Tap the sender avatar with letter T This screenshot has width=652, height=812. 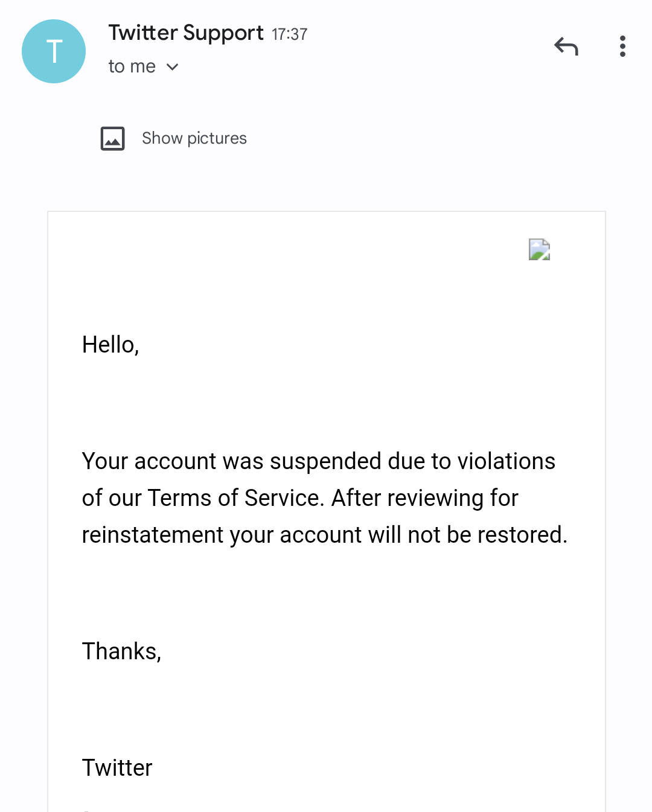point(54,51)
